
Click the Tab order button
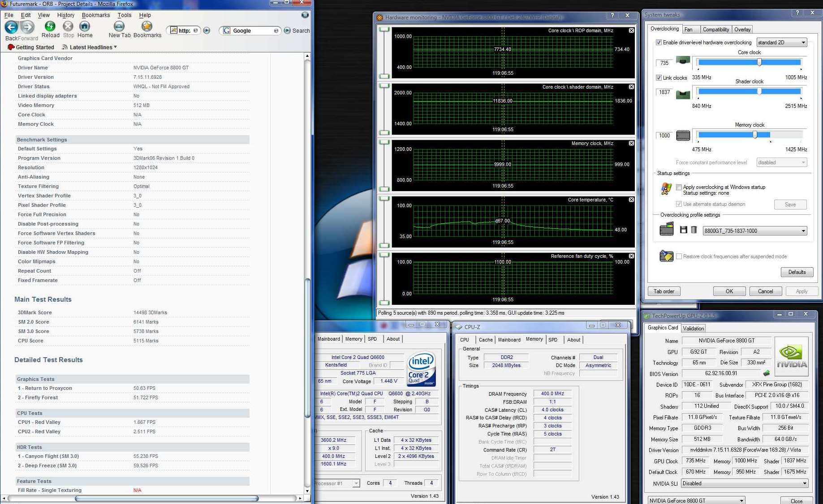click(664, 291)
